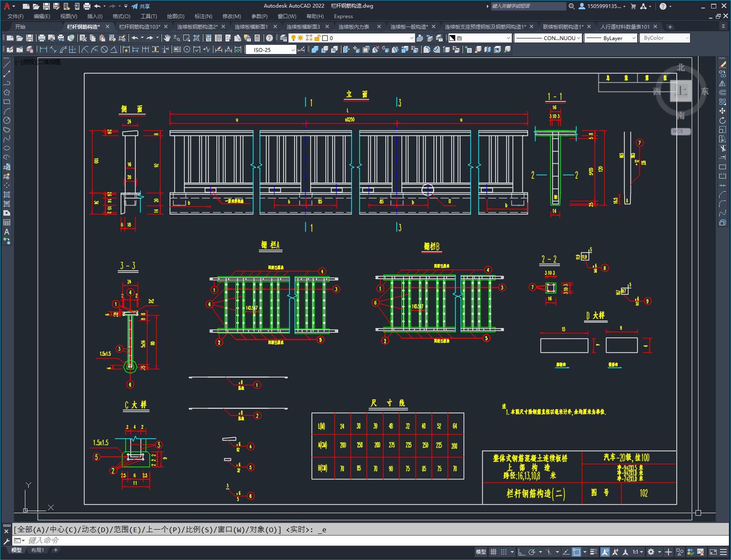This screenshot has width=731, height=560.
Task: Activate the Pan hand tool
Action: [167, 38]
